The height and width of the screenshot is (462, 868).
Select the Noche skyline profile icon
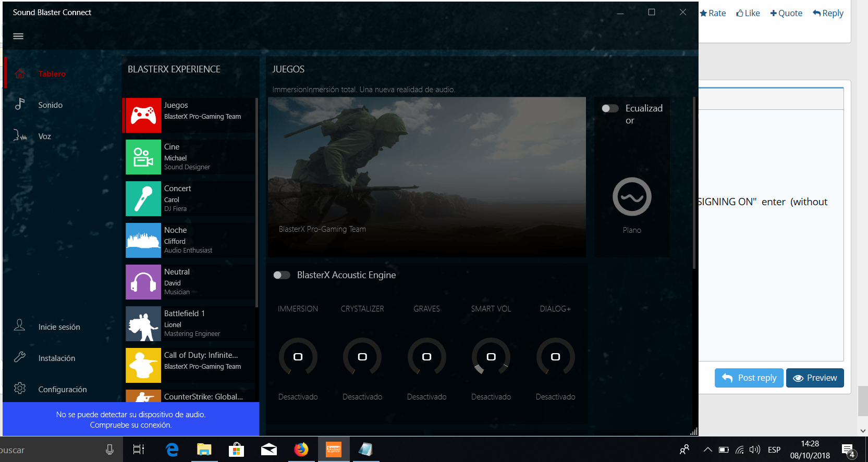143,240
